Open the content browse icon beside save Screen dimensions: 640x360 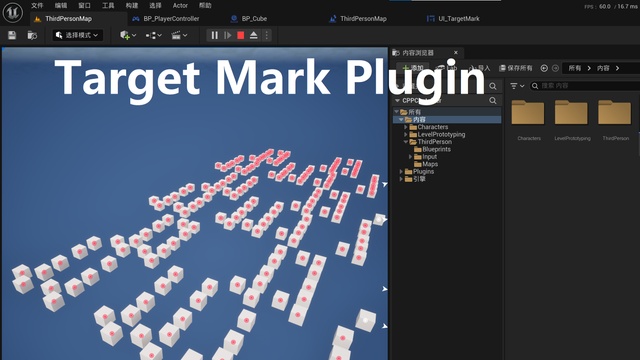click(x=32, y=36)
